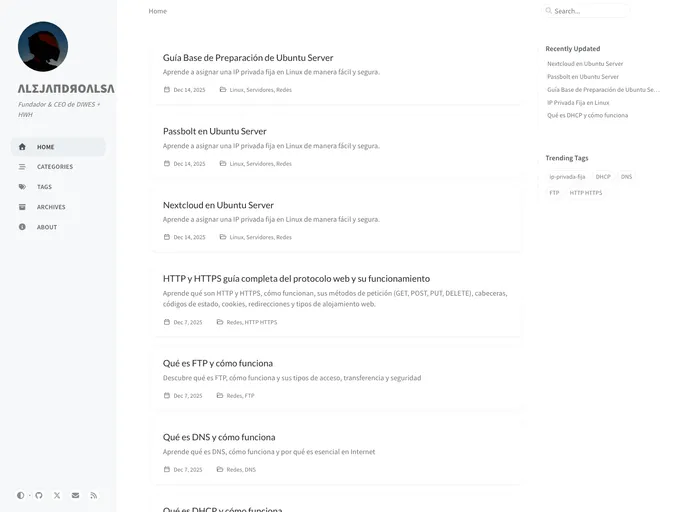
Task: Open the GitHub profile icon
Action: (39, 495)
